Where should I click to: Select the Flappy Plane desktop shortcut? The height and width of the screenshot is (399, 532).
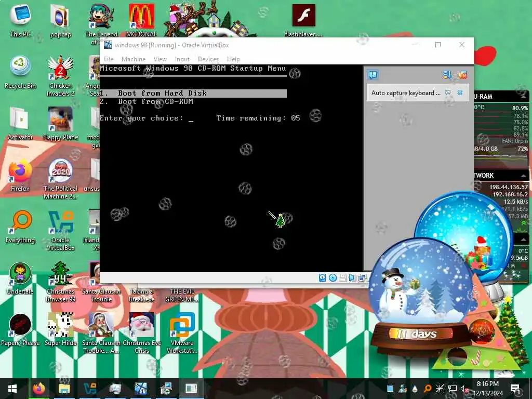[x=60, y=124]
